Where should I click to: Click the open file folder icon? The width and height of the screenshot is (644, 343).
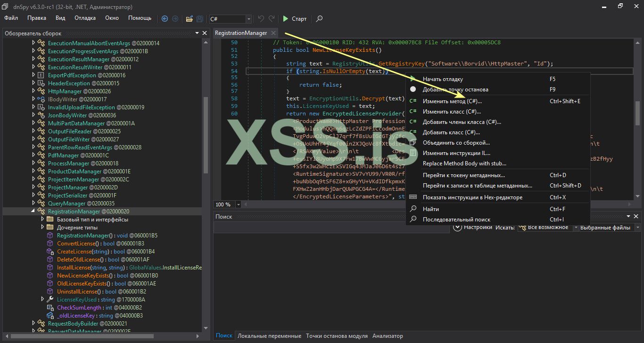pyautogui.click(x=189, y=19)
